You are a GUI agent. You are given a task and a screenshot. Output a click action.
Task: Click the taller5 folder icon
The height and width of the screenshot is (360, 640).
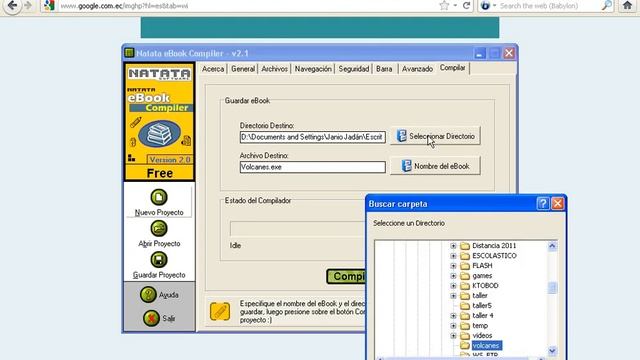pyautogui.click(x=465, y=306)
